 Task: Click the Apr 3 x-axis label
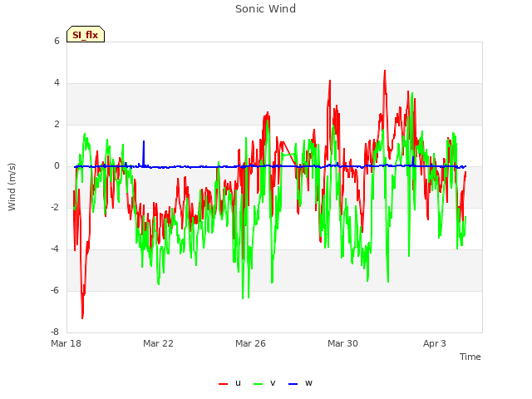pos(435,343)
